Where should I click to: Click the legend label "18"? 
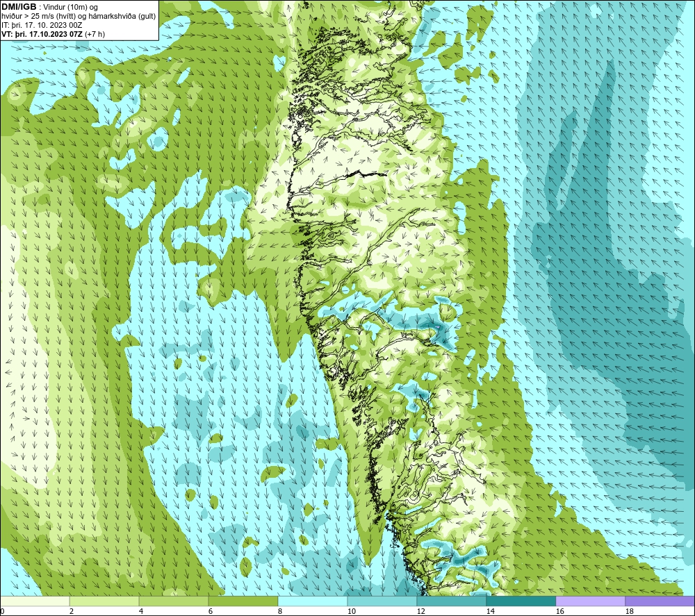point(629,612)
